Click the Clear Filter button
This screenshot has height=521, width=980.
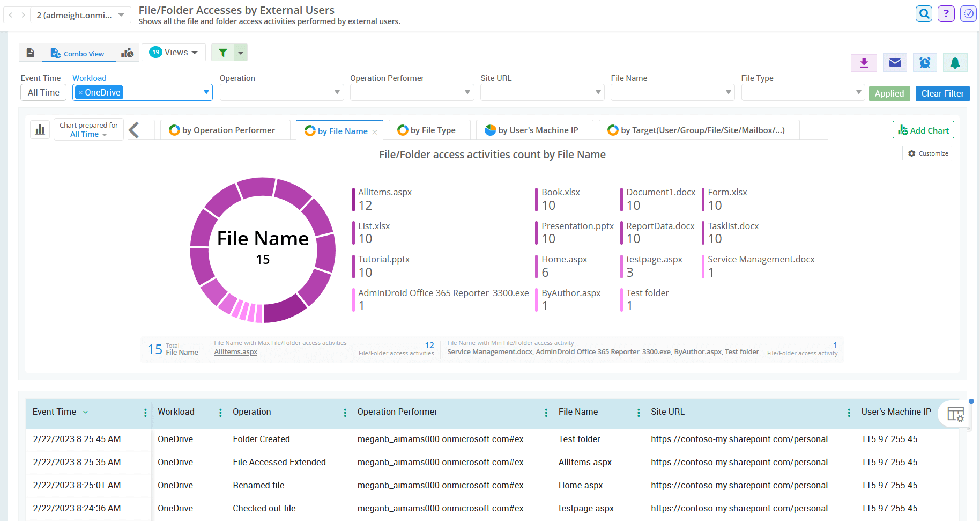pos(942,93)
